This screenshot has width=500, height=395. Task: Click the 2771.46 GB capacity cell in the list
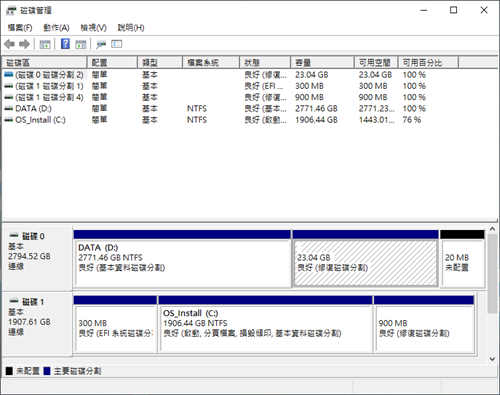tap(316, 109)
